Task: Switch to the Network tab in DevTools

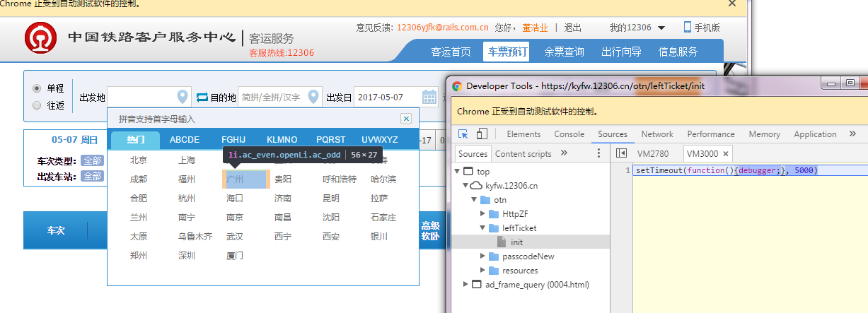Action: (657, 134)
